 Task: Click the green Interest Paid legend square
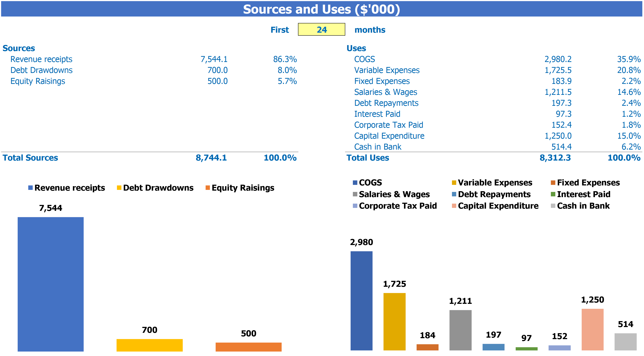click(553, 194)
